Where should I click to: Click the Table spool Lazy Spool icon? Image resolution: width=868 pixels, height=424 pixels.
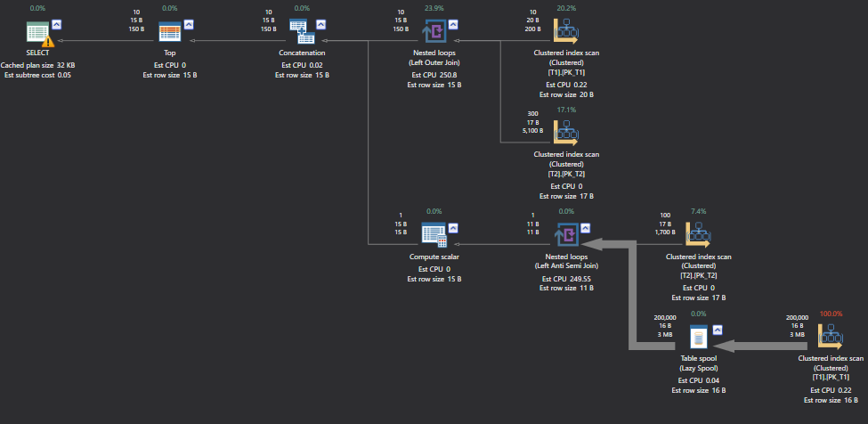[x=699, y=338]
